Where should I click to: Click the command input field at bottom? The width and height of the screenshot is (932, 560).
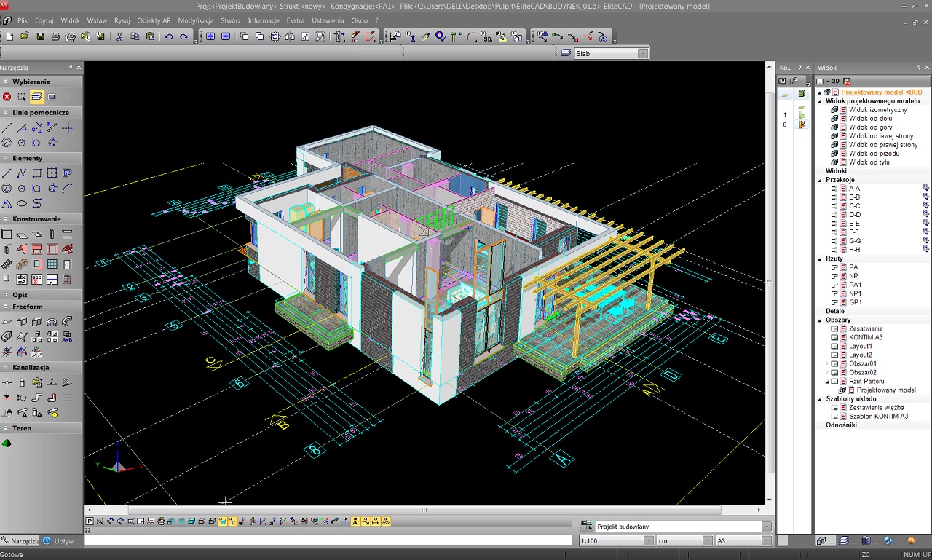click(x=328, y=540)
